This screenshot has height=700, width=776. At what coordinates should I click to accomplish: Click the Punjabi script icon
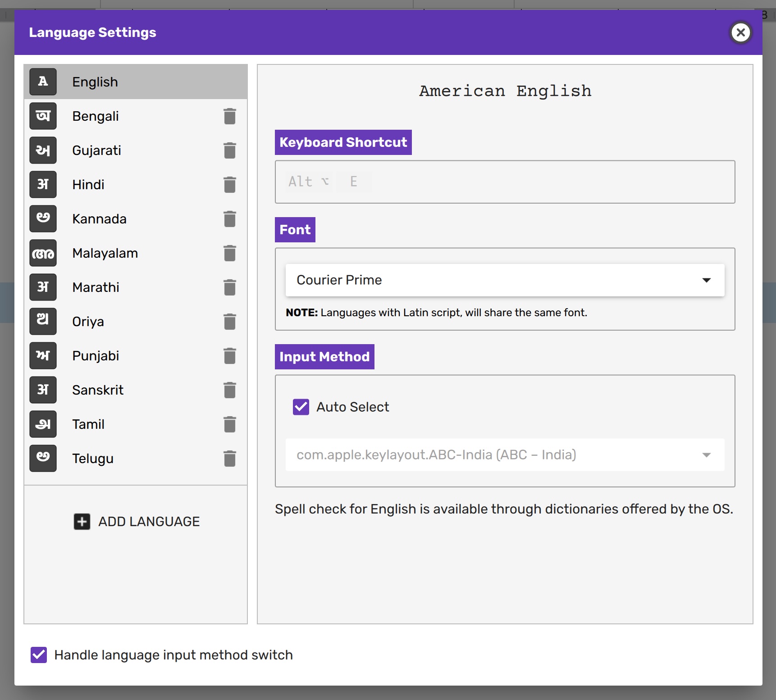tap(43, 356)
